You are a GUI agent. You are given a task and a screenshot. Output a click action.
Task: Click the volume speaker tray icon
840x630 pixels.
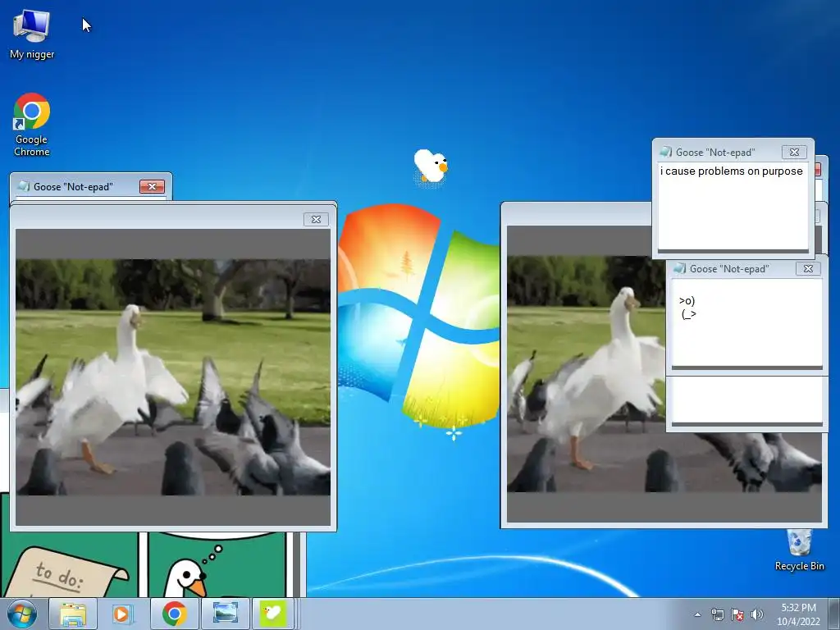point(756,615)
